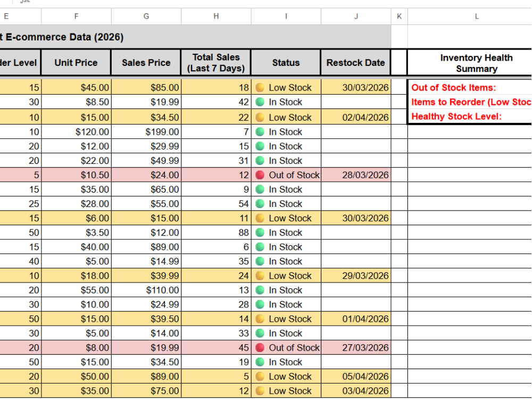Select total sales cell showing 45
Viewport: 532px width, 399px height.
216,348
